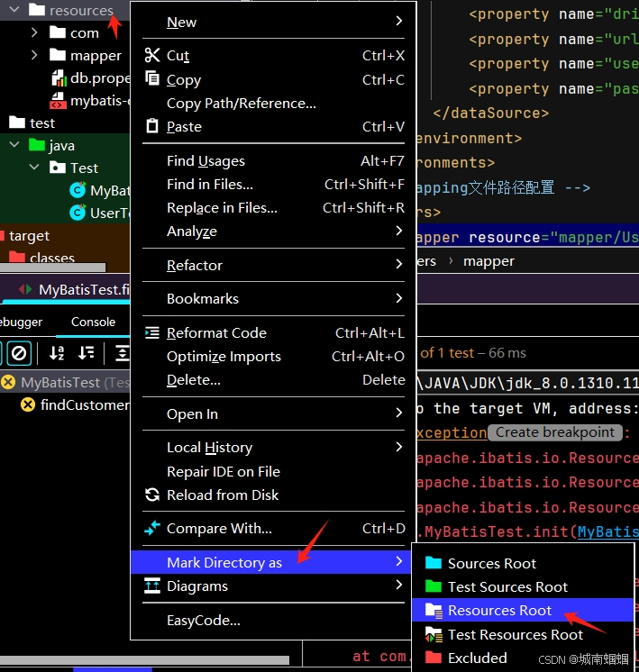This screenshot has width=639, height=672.
Task: Click the Create breakpoint button
Action: pos(555,432)
